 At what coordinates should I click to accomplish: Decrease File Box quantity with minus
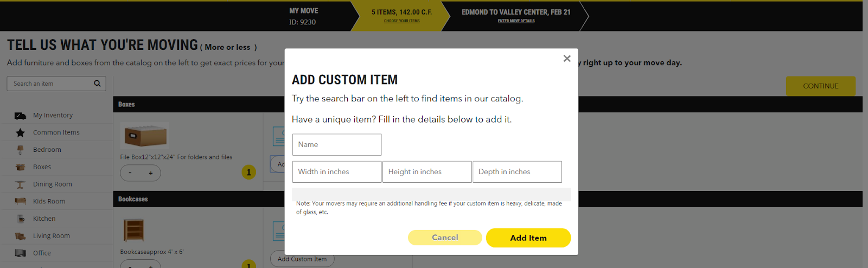(130, 173)
